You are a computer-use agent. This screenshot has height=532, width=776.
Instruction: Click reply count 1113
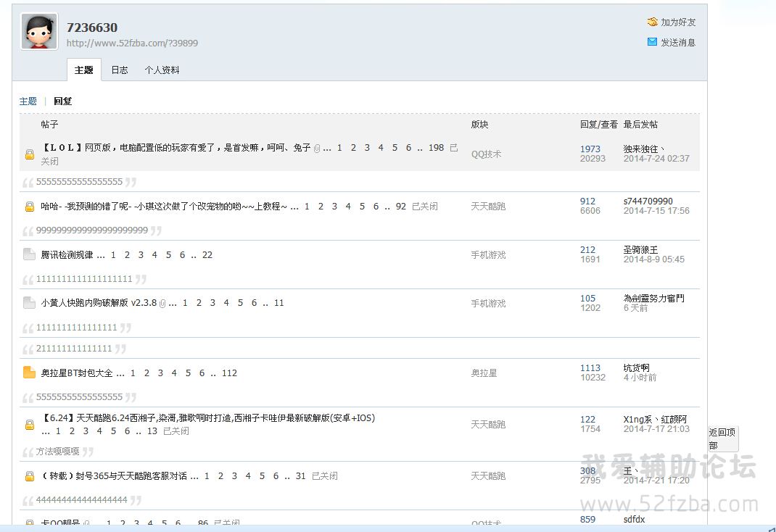point(590,368)
